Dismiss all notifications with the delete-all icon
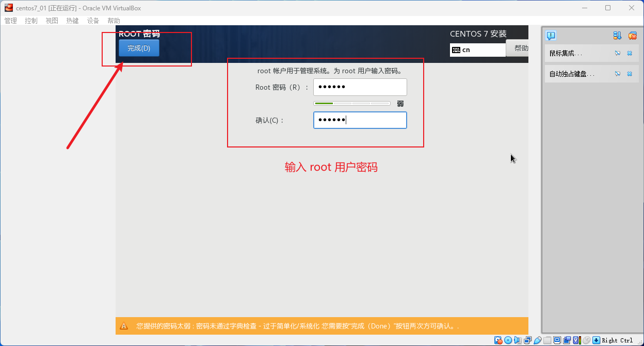Screen dimensions: 644x346 [x=632, y=36]
